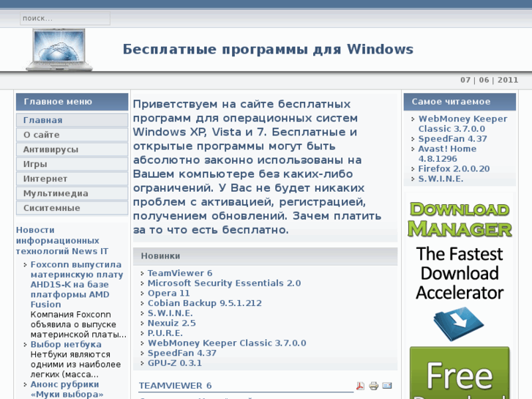The height and width of the screenshot is (399, 532).
Task: Open the GPU-Z 0.3.1 link
Action: click(x=175, y=363)
